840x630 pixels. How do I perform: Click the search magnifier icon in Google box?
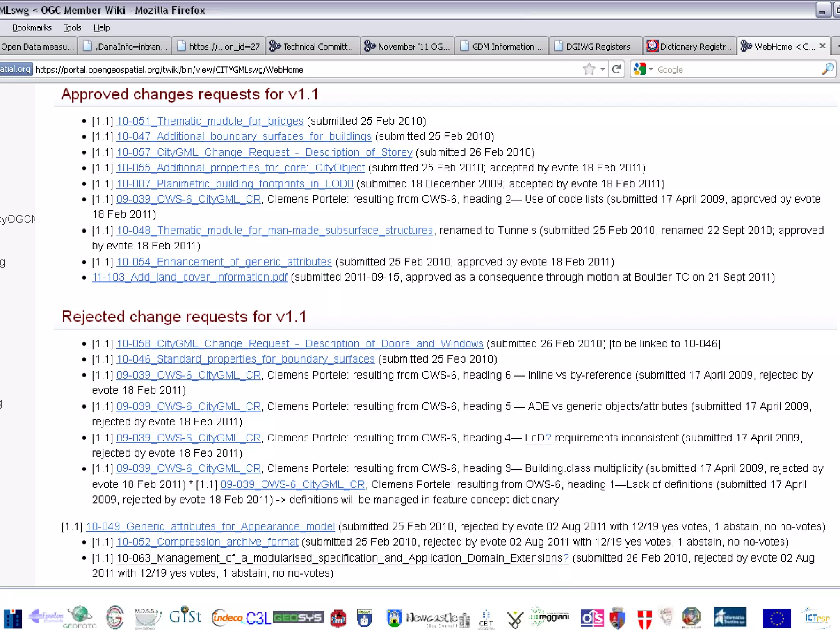[x=827, y=69]
